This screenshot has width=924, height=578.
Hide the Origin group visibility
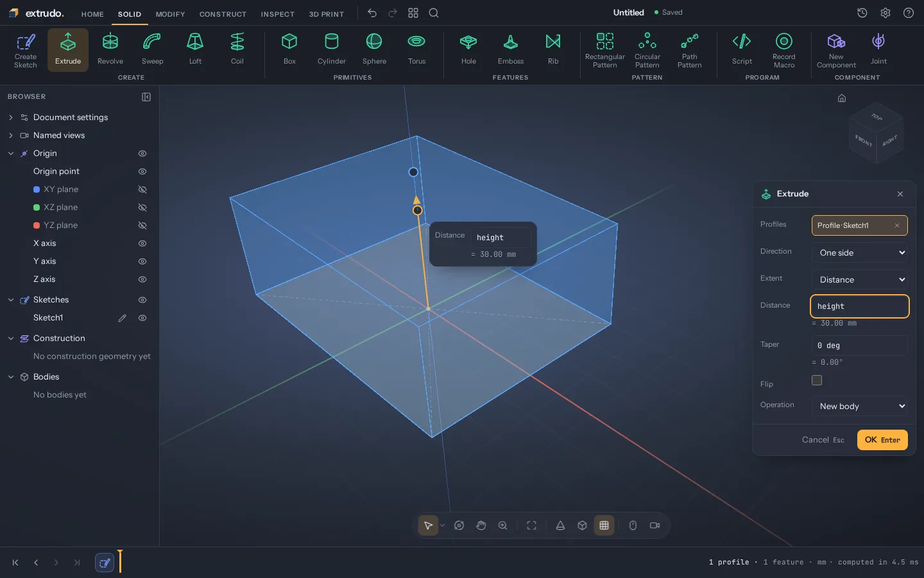pos(142,153)
